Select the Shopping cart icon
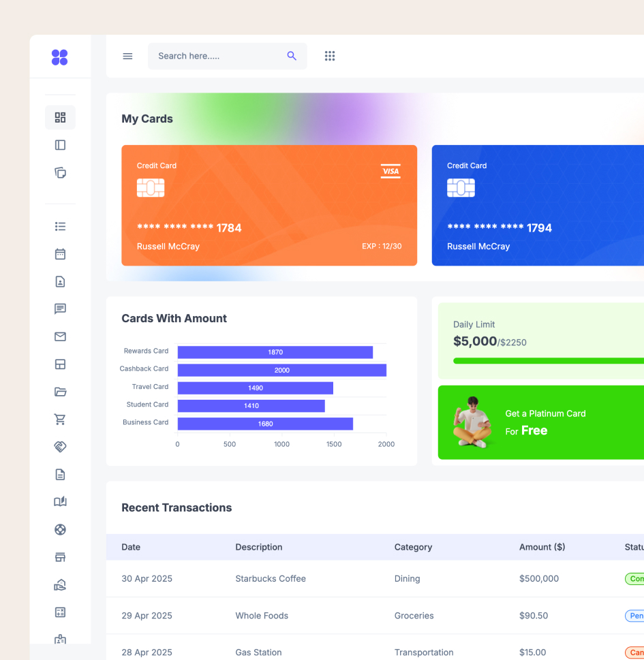The height and width of the screenshot is (660, 644). (x=60, y=419)
